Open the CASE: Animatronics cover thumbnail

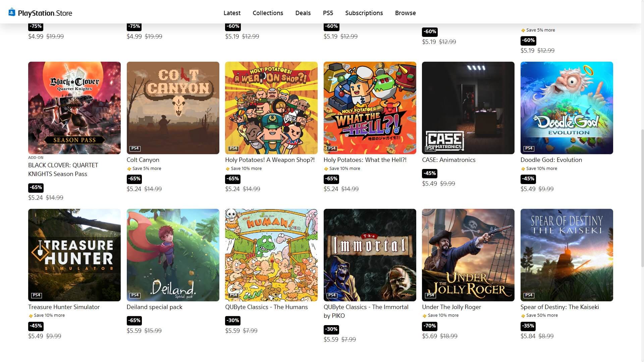coord(468,108)
